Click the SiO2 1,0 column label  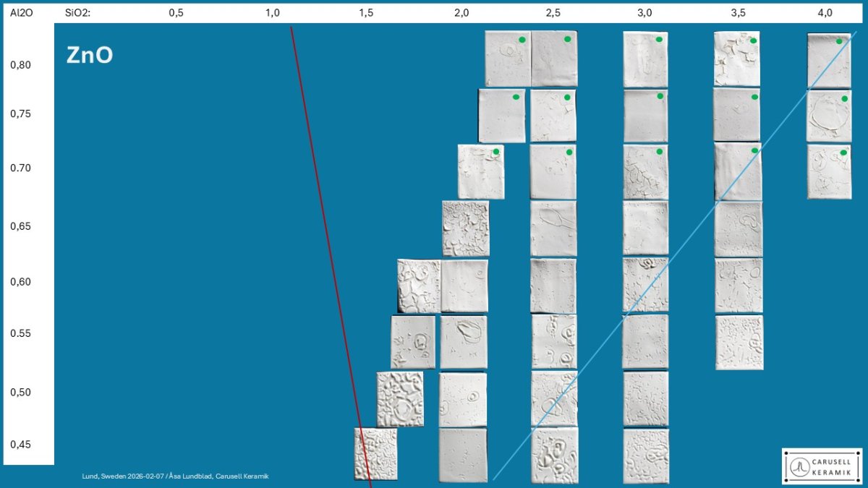272,13
